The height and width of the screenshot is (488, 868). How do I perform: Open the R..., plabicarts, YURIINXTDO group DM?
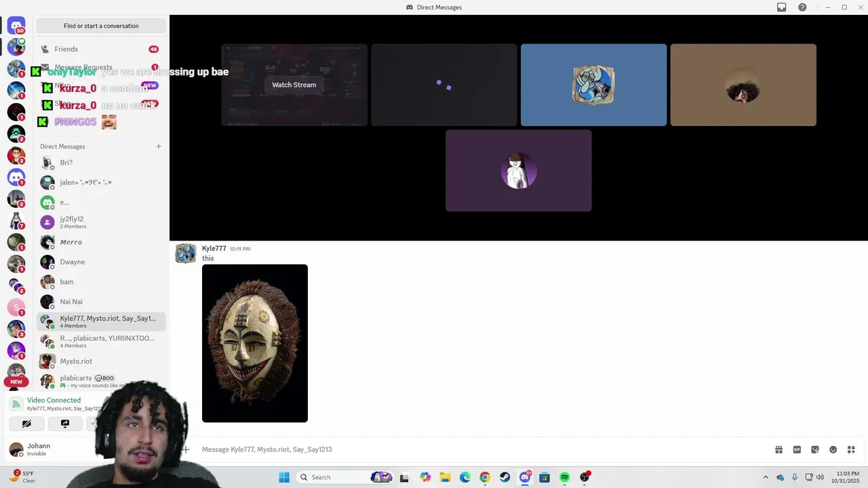click(x=101, y=342)
